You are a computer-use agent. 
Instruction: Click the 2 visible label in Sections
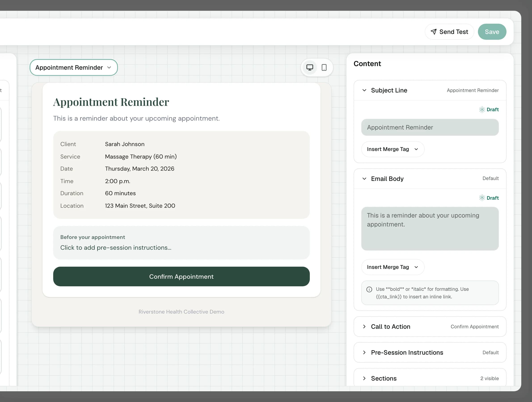[490, 379]
